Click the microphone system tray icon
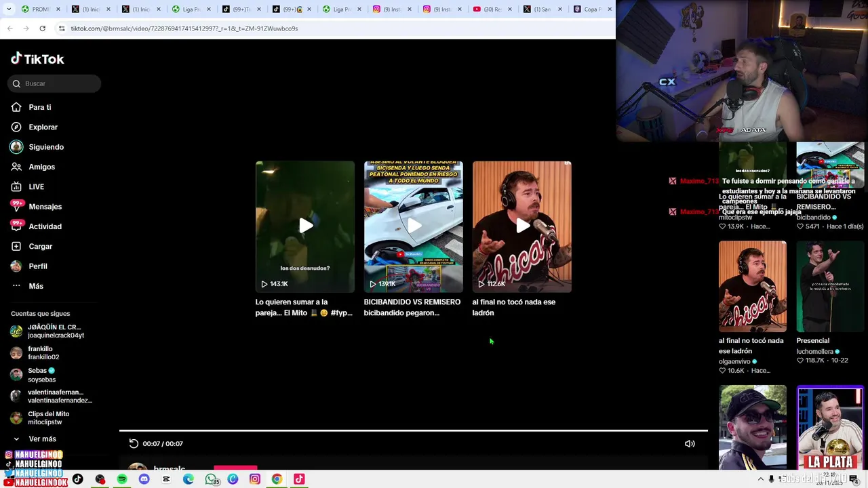This screenshot has height=488, width=868. tap(771, 479)
